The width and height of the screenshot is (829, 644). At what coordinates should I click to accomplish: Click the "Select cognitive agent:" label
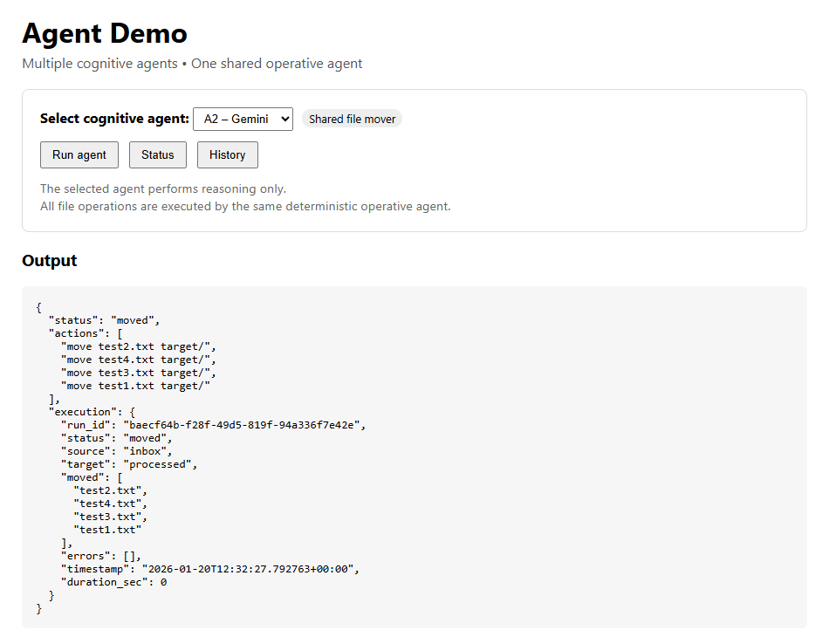(x=114, y=119)
